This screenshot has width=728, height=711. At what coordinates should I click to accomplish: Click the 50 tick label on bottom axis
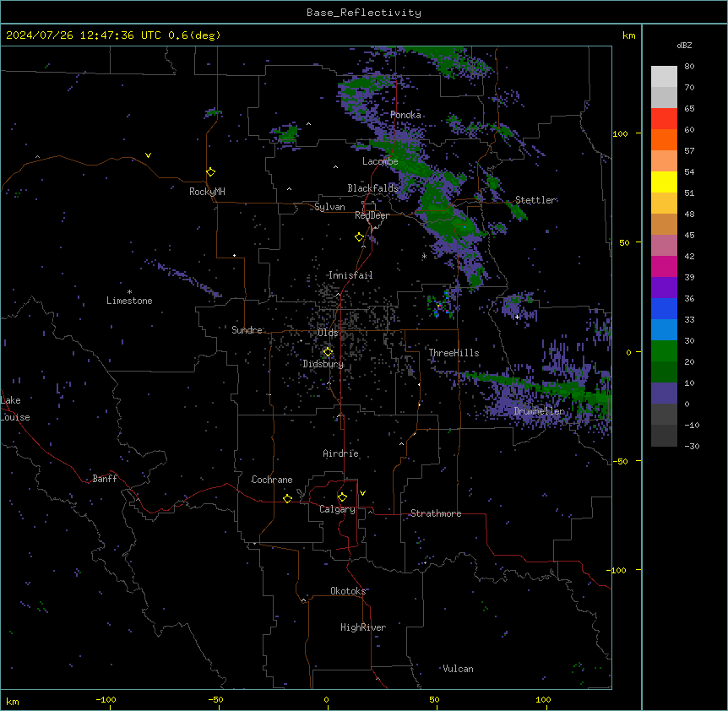434,699
